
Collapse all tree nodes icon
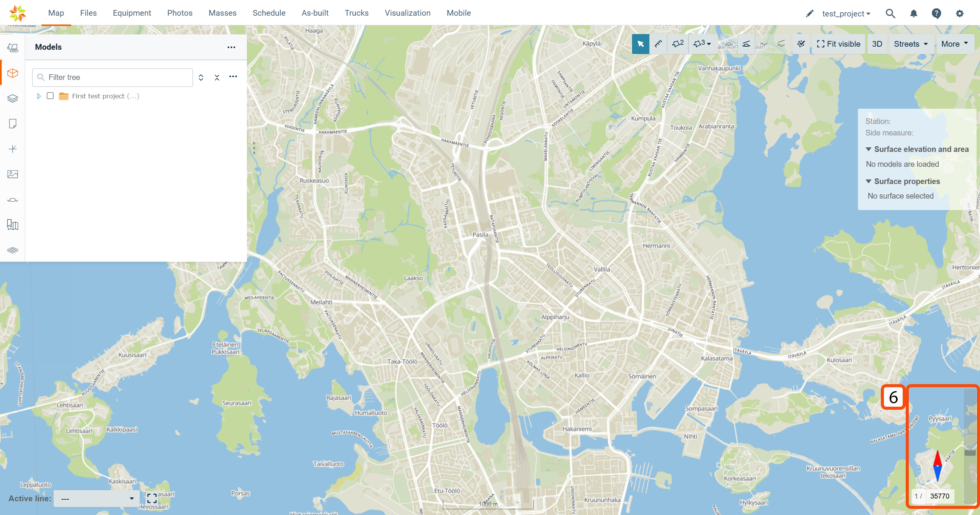[x=217, y=78]
